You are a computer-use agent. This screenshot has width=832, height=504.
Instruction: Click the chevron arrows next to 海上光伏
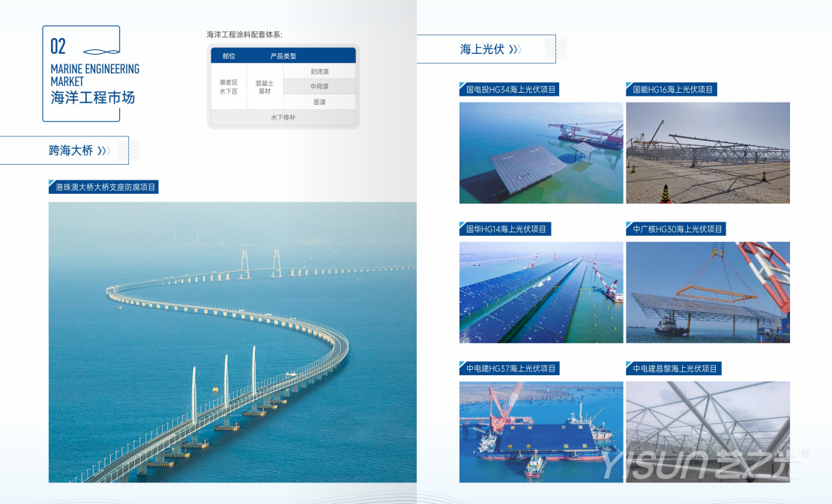point(514,49)
